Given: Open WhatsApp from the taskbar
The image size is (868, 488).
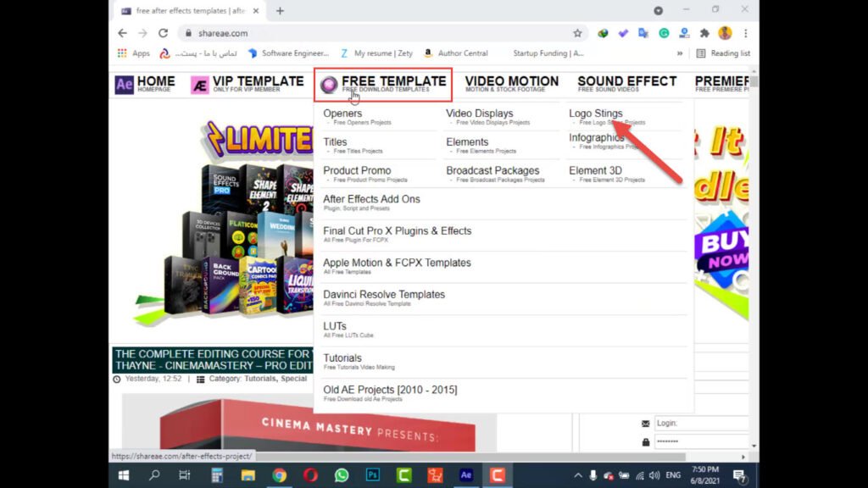Looking at the screenshot, I should point(342,475).
